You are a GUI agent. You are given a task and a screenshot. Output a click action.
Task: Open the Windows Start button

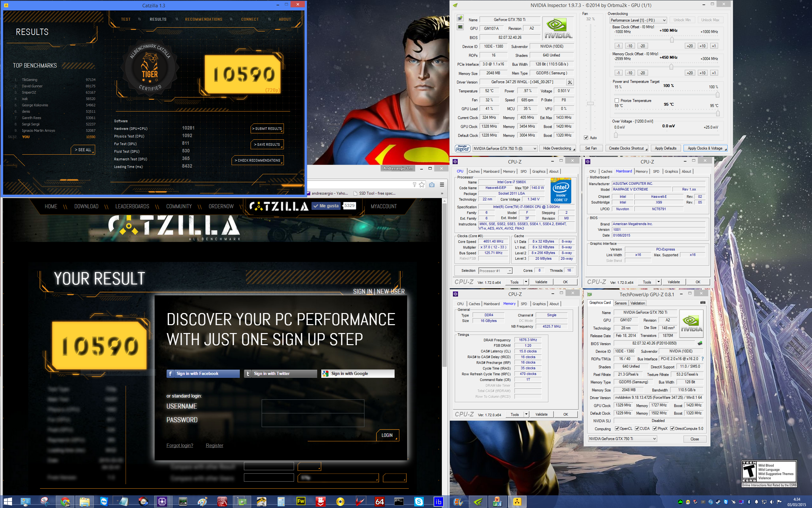point(8,502)
